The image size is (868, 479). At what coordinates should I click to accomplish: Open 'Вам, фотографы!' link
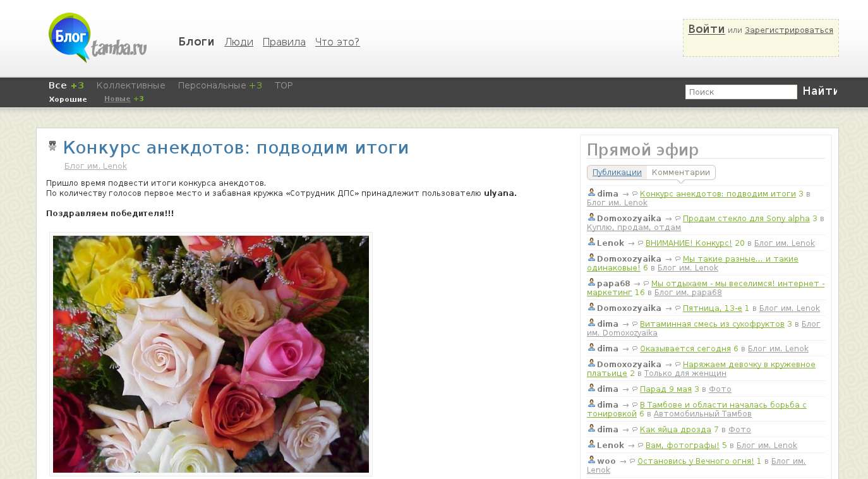682,446
